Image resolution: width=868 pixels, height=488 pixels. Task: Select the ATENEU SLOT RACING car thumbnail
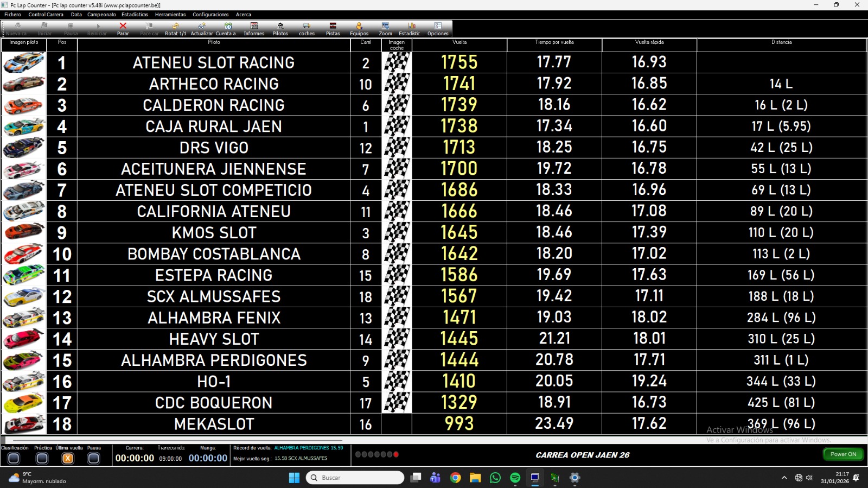pyautogui.click(x=24, y=62)
